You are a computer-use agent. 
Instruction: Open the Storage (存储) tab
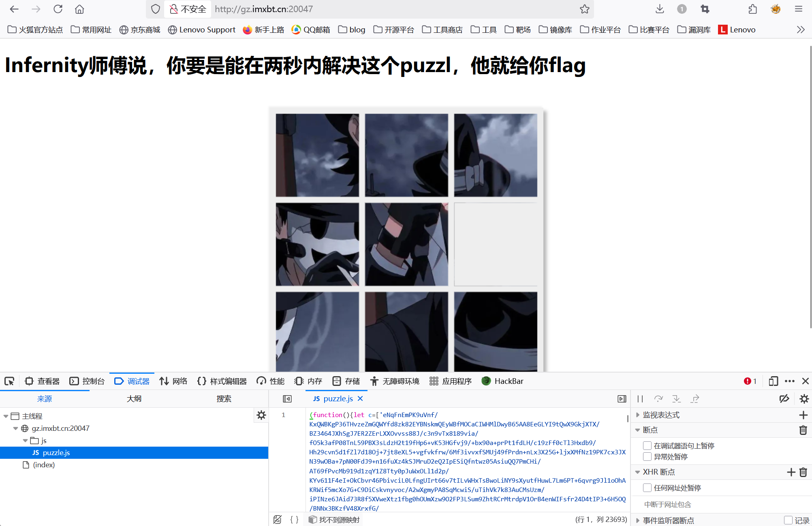point(346,381)
